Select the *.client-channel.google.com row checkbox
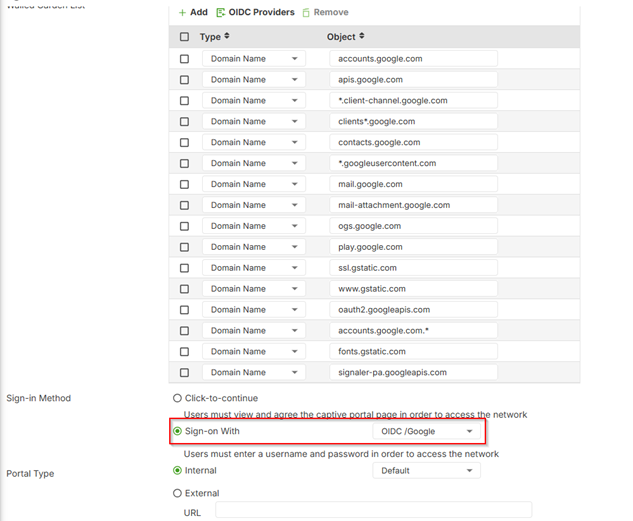The height and width of the screenshot is (521, 633). 184,101
